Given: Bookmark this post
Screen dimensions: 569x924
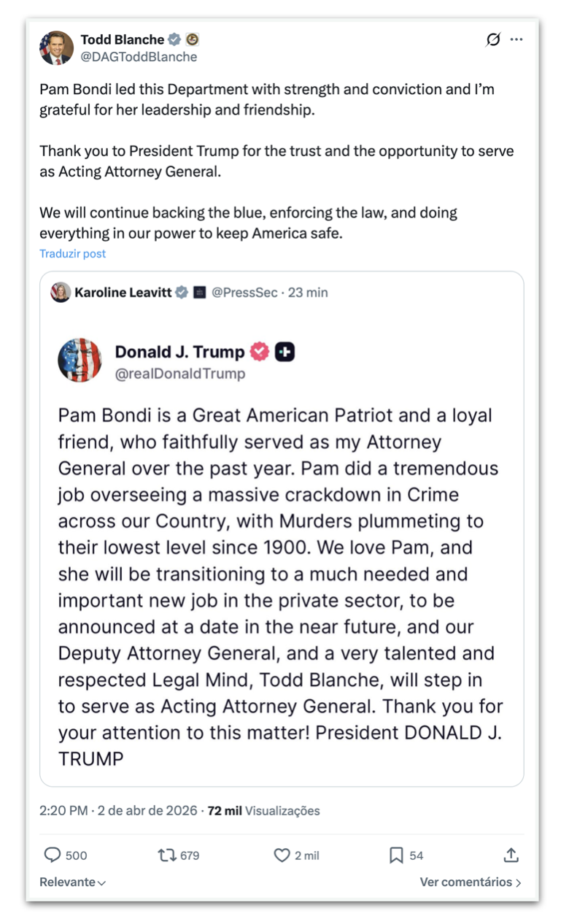Looking at the screenshot, I should 396,855.
